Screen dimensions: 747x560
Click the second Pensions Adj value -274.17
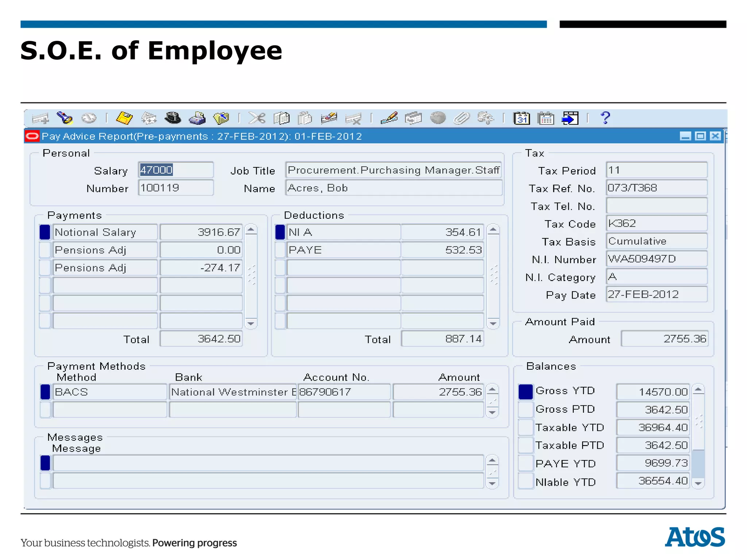click(x=201, y=268)
